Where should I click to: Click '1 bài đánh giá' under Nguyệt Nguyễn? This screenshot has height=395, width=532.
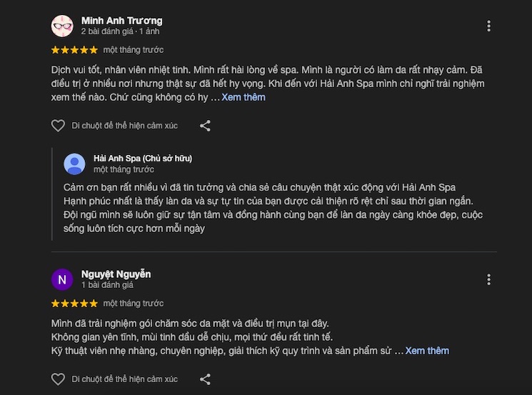pyautogui.click(x=107, y=285)
